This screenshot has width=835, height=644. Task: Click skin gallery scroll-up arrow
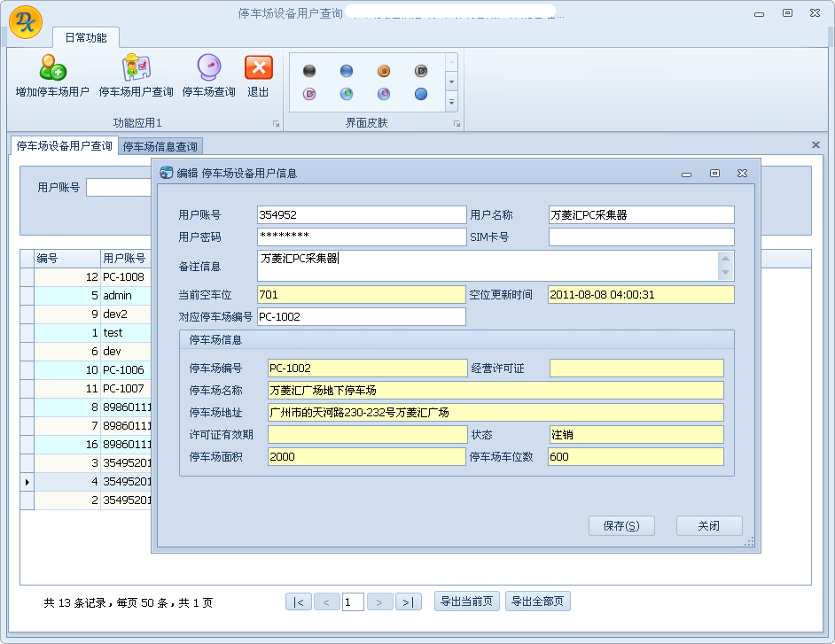click(x=451, y=62)
